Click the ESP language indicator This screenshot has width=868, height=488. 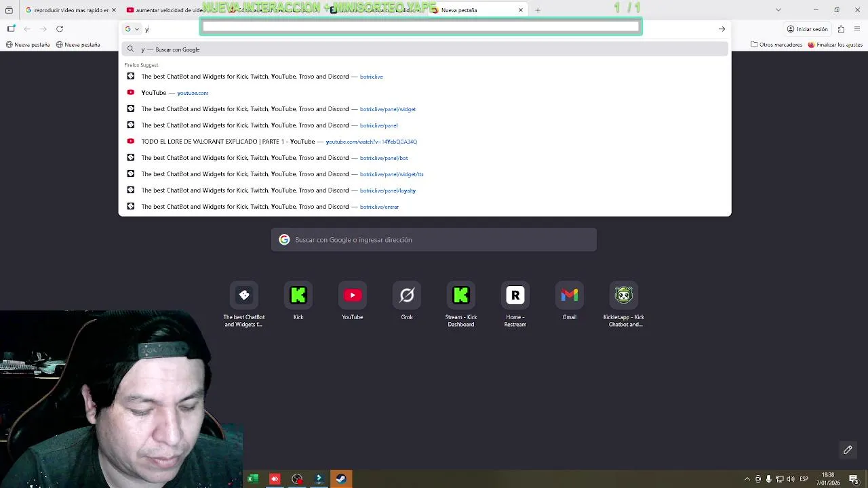pos(804,479)
